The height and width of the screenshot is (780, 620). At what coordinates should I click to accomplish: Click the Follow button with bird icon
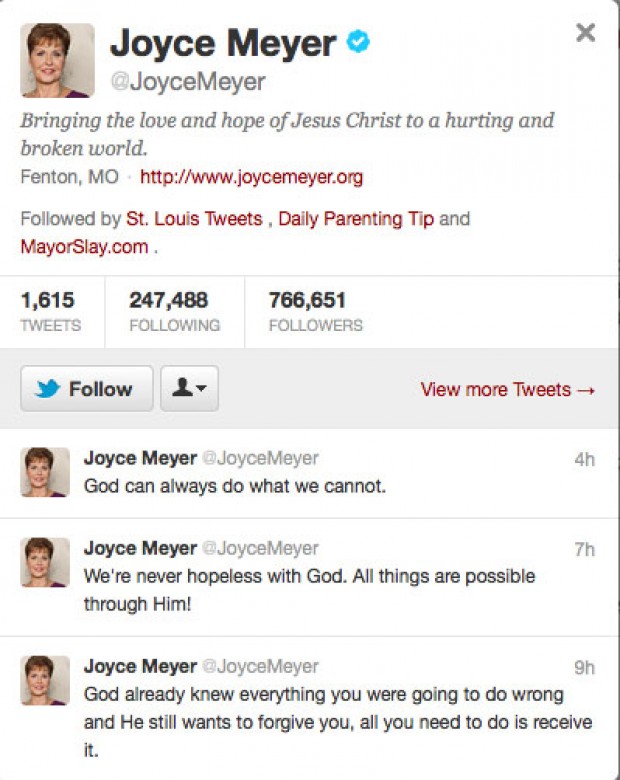[86, 389]
